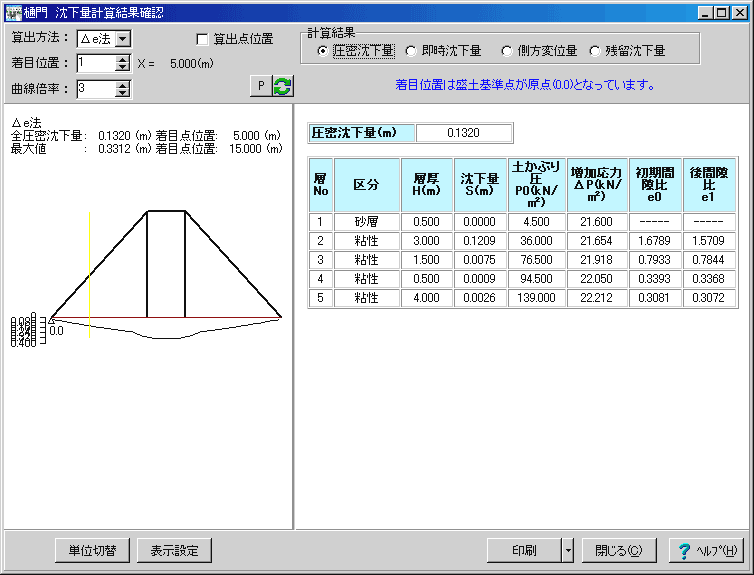Click the 22.050 stress increase cell

(597, 279)
